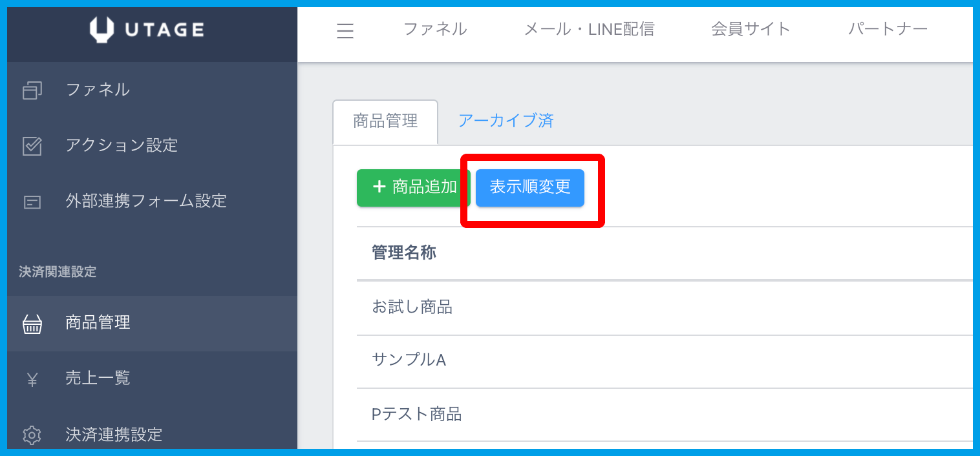
Task: Switch to the アーカイブ済 tab
Action: [506, 121]
